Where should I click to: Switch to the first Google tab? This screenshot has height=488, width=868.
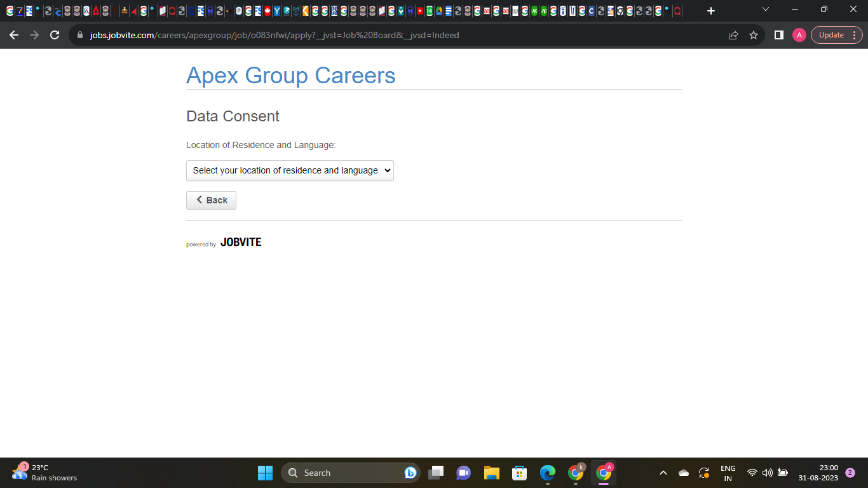pyautogui.click(x=9, y=11)
